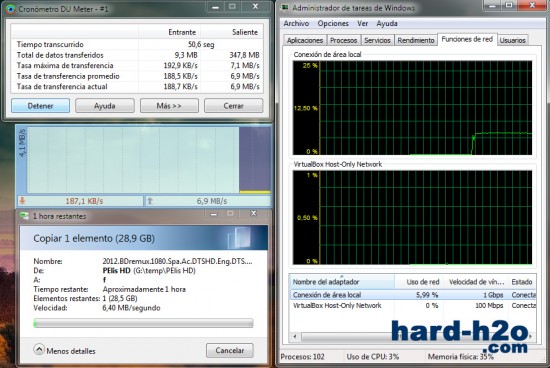Click the Task Manager title bar icon

tap(286, 8)
